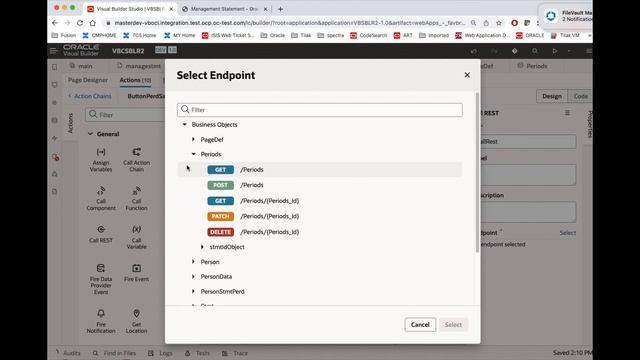Collapse the Business Objects tree node
Screen dimensions: 640x360
[185, 124]
